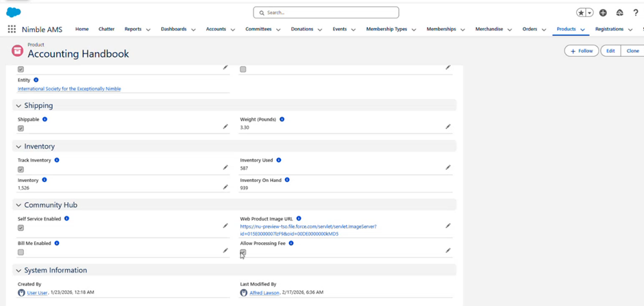The image size is (644, 306).
Task: Click in the global Search box
Action: tap(326, 13)
